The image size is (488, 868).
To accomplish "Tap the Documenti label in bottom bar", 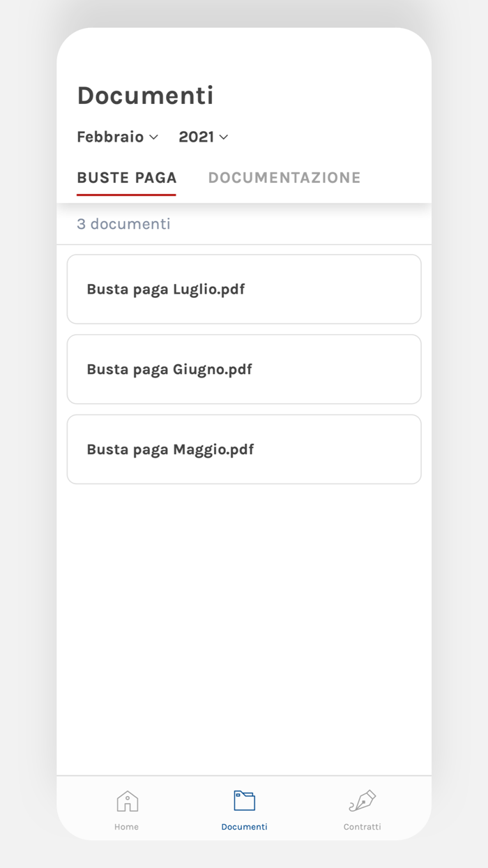I will point(244,826).
